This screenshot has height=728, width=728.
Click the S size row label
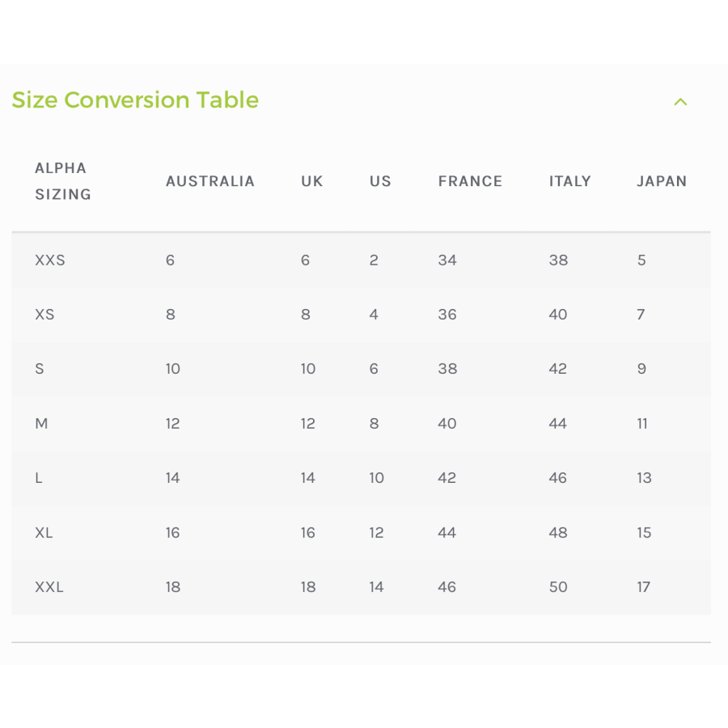(x=40, y=369)
